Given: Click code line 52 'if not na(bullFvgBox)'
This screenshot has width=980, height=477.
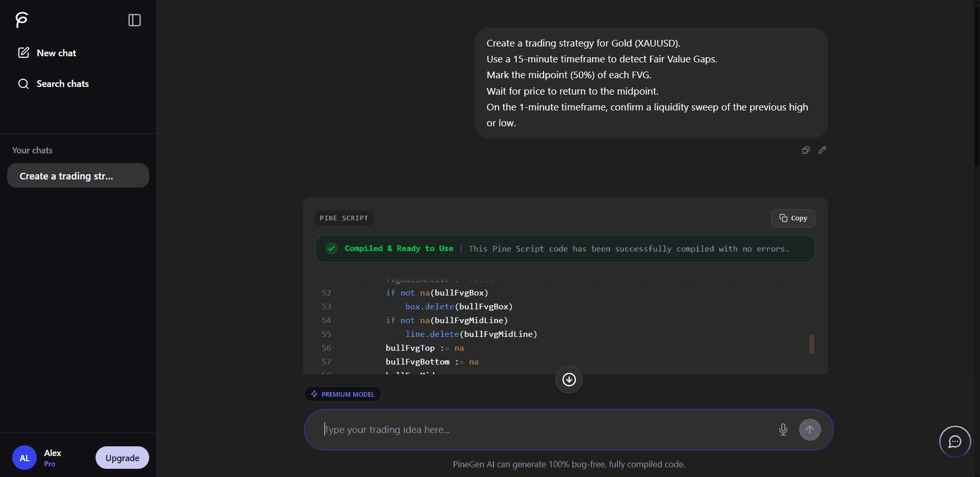Looking at the screenshot, I should (x=437, y=293).
